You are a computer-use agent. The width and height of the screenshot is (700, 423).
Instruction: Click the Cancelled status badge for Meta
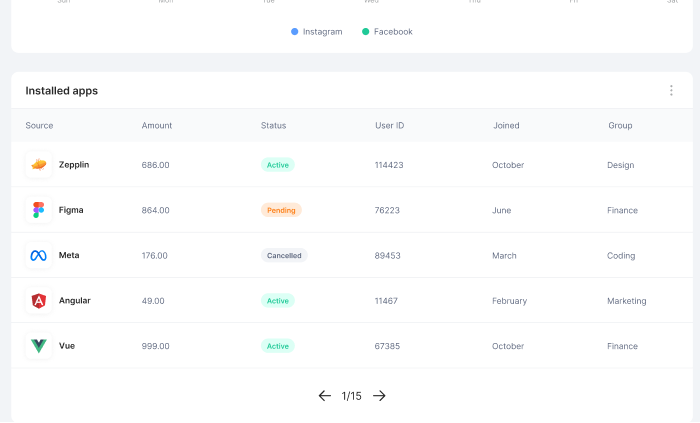[x=284, y=256]
